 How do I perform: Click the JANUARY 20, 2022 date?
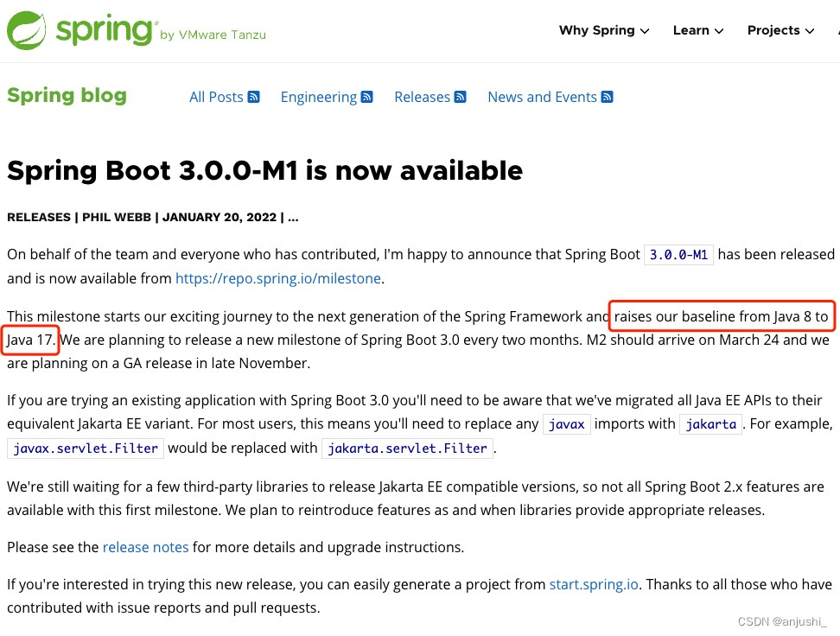pyautogui.click(x=220, y=217)
